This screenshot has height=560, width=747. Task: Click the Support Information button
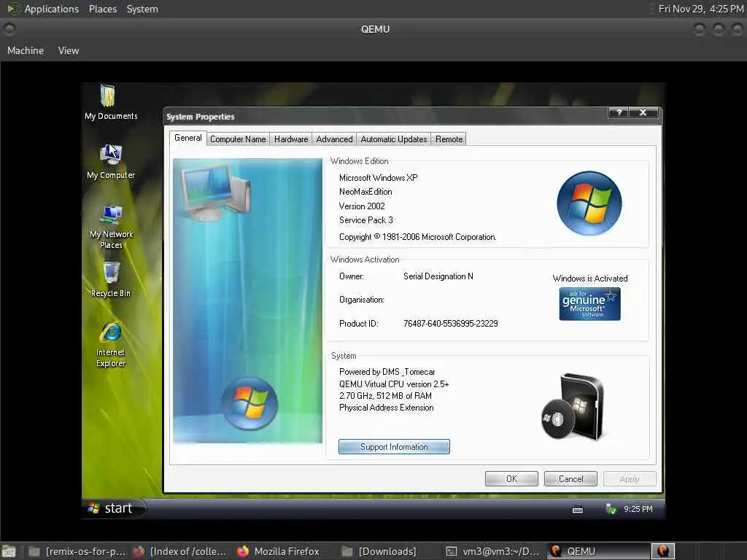pyautogui.click(x=394, y=447)
